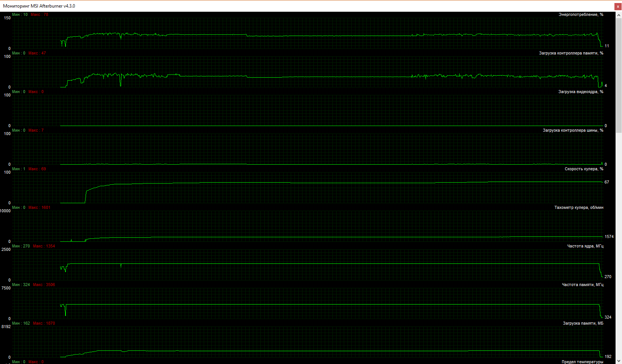The image size is (622, 364).
Task: Click the scrollbar up arrow
Action: coord(619,15)
